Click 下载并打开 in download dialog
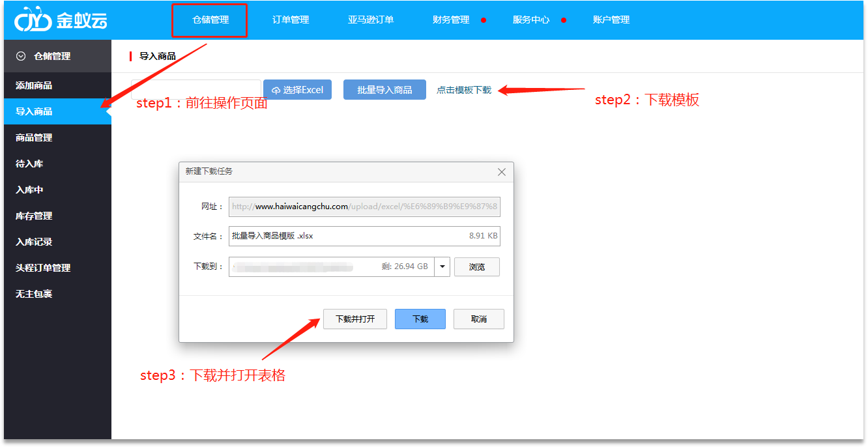The height and width of the screenshot is (447, 868). coord(355,319)
